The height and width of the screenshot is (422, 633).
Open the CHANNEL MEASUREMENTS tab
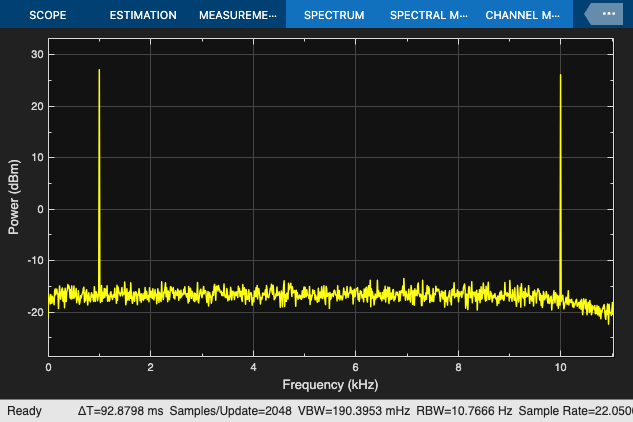(522, 15)
